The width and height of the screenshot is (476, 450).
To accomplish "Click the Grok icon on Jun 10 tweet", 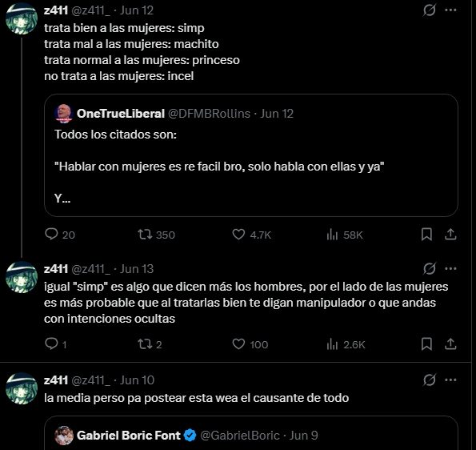I will 430,380.
